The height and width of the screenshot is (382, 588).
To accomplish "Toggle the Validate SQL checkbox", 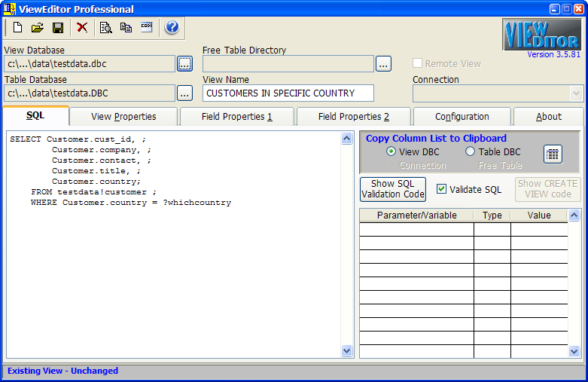I will [x=441, y=189].
